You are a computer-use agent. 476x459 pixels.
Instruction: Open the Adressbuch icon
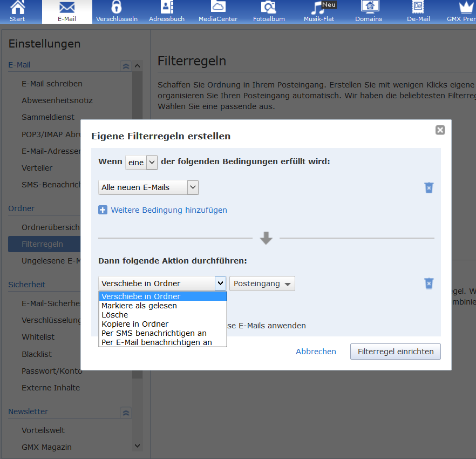(x=167, y=8)
